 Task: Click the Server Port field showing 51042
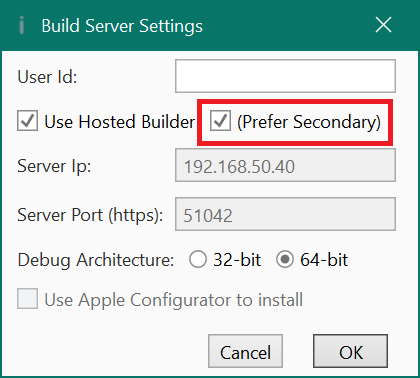[x=285, y=214]
